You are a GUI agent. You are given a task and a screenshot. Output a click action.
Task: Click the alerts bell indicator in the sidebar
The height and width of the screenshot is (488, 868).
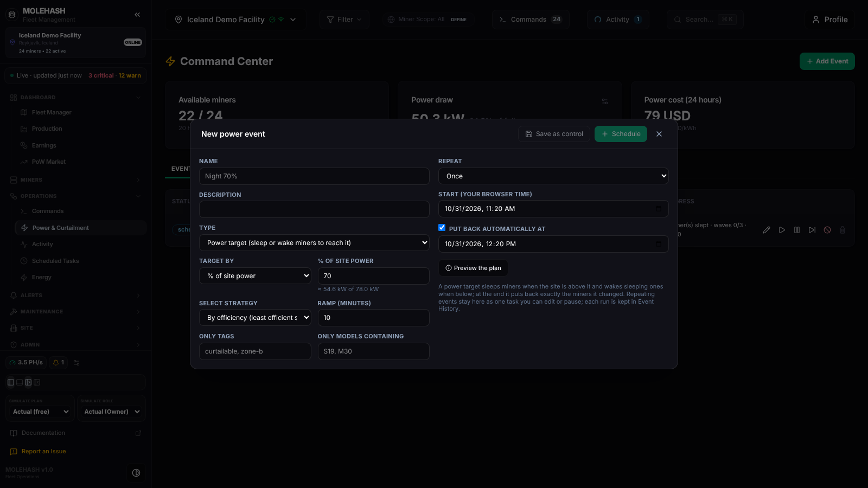point(58,363)
